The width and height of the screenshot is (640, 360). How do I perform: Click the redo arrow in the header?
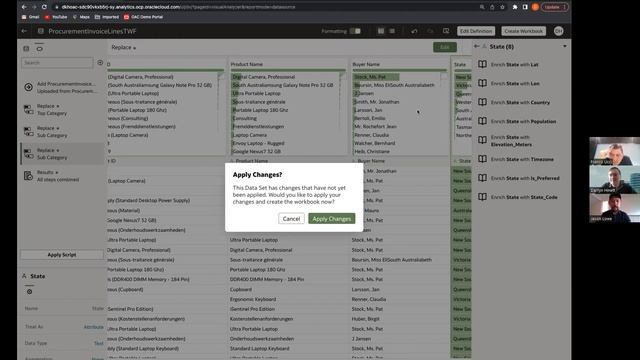(x=430, y=31)
